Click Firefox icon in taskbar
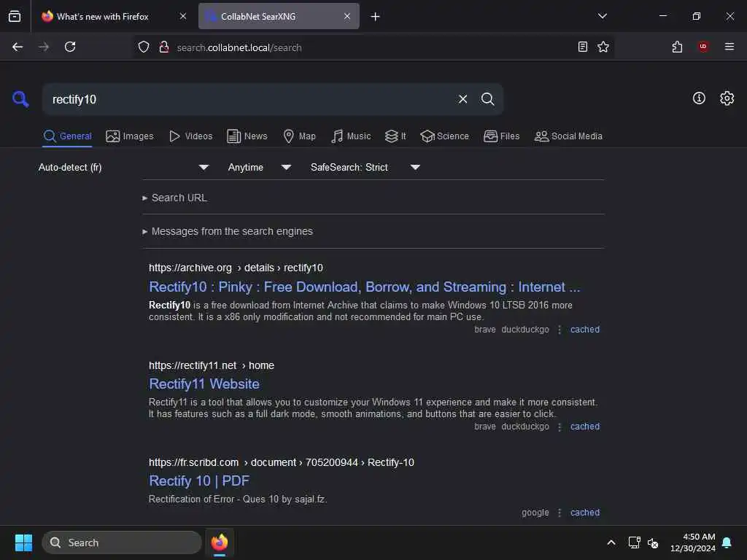This screenshot has height=560, width=747. click(x=219, y=542)
